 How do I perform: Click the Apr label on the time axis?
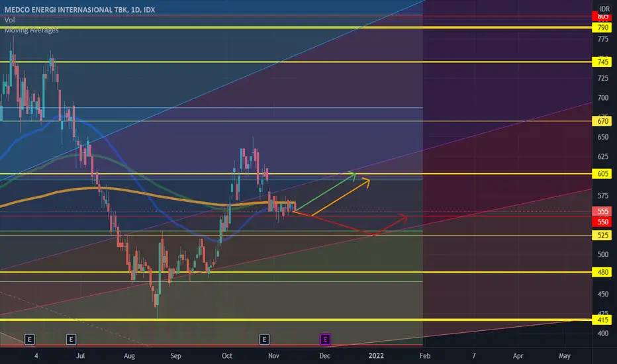pyautogui.click(x=518, y=356)
